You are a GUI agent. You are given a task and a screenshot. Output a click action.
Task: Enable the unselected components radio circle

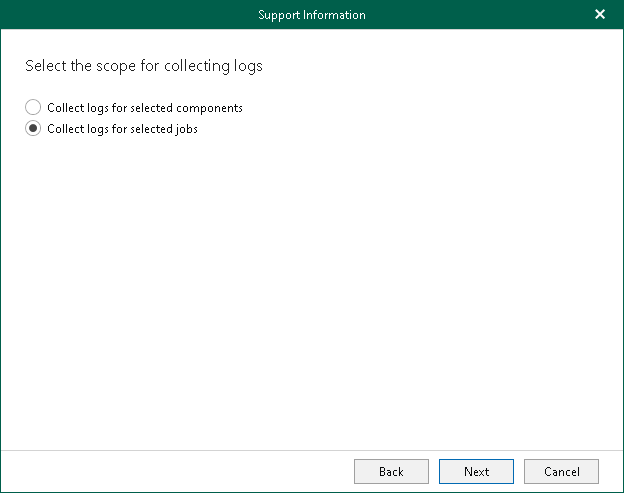[x=33, y=107]
